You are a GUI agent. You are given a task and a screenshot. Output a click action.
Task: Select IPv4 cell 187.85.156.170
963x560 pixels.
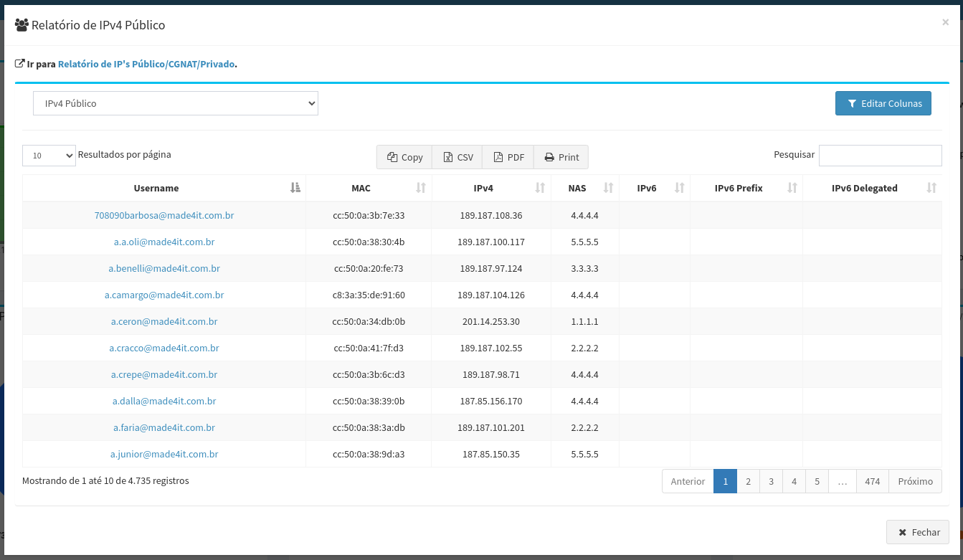tap(491, 401)
